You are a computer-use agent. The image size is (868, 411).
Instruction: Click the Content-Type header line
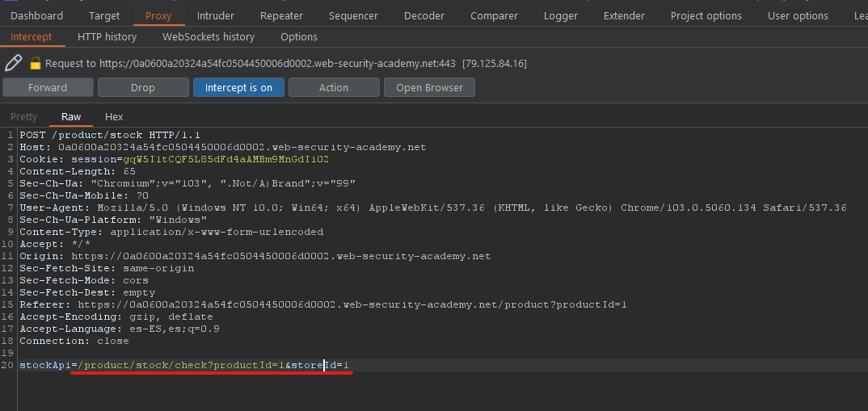[171, 232]
